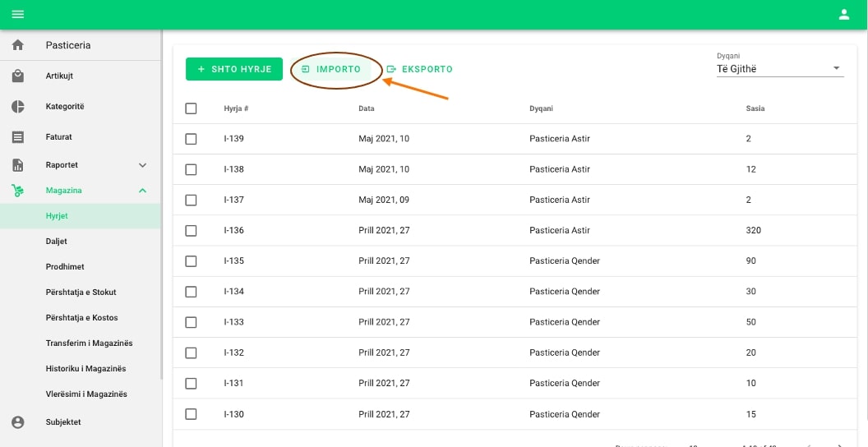Open the hamburger menu icon

click(x=17, y=14)
